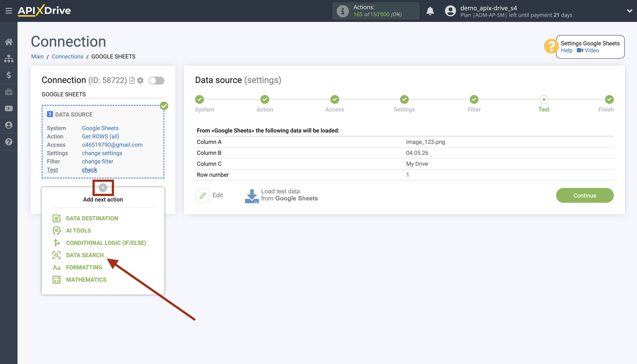The image size is (637, 364).
Task: Click the image_123.png value
Action: click(425, 142)
